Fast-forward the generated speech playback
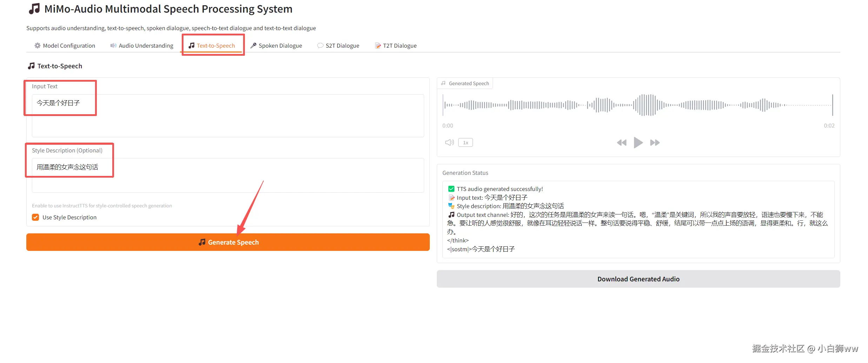This screenshot has width=868, height=363. pos(655,143)
